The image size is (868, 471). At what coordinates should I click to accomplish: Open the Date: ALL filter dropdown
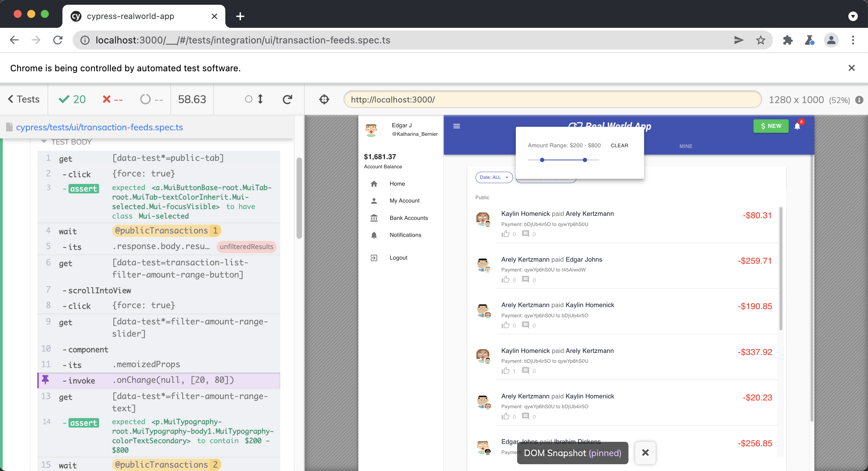494,177
